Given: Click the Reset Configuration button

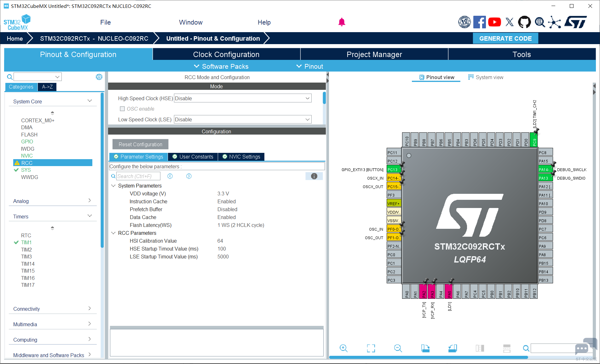Looking at the screenshot, I should pos(141,144).
